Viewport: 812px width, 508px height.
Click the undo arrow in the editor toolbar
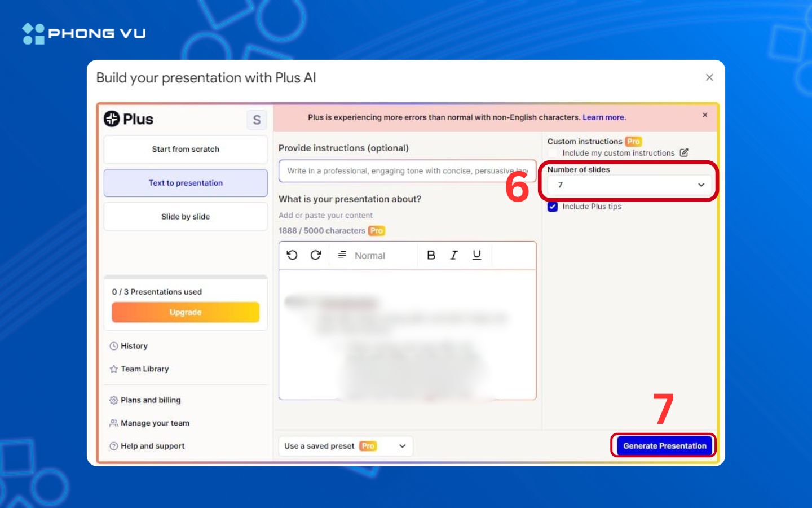coord(292,255)
